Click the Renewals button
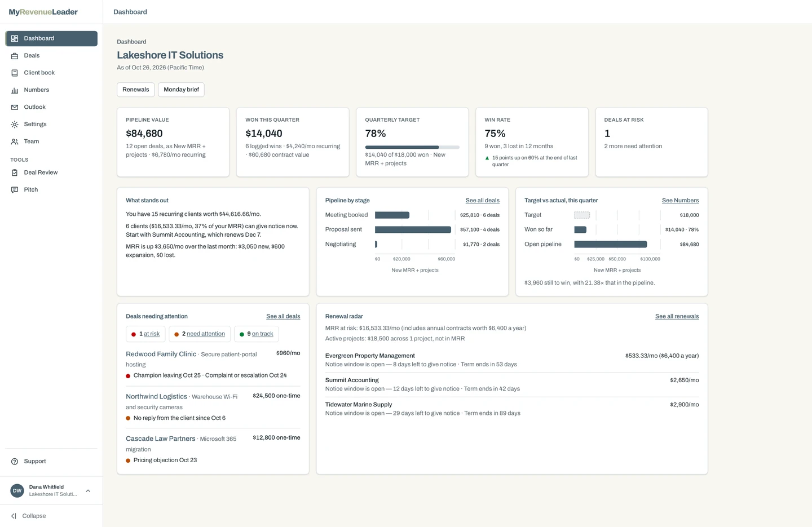 coord(136,90)
